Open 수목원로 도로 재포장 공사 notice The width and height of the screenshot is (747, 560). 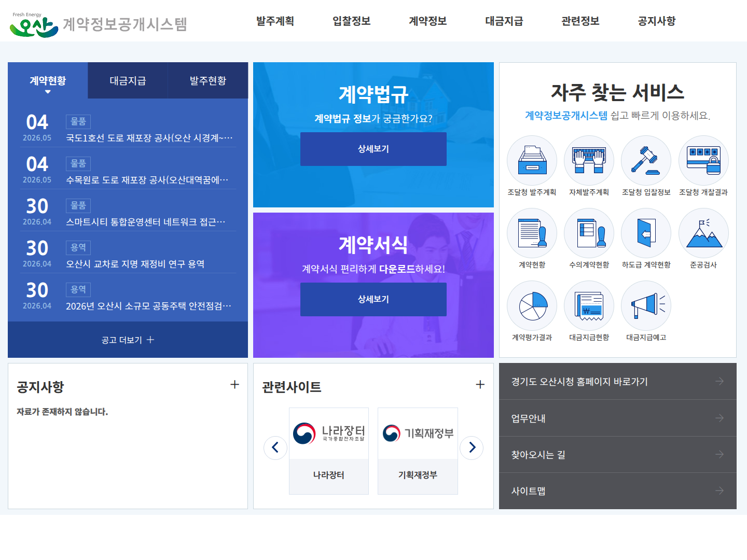tap(147, 180)
